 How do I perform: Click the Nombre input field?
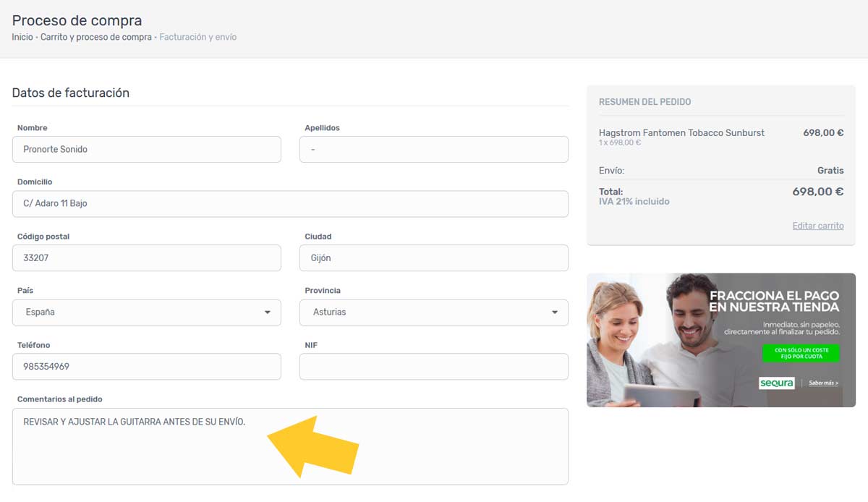[x=147, y=149]
